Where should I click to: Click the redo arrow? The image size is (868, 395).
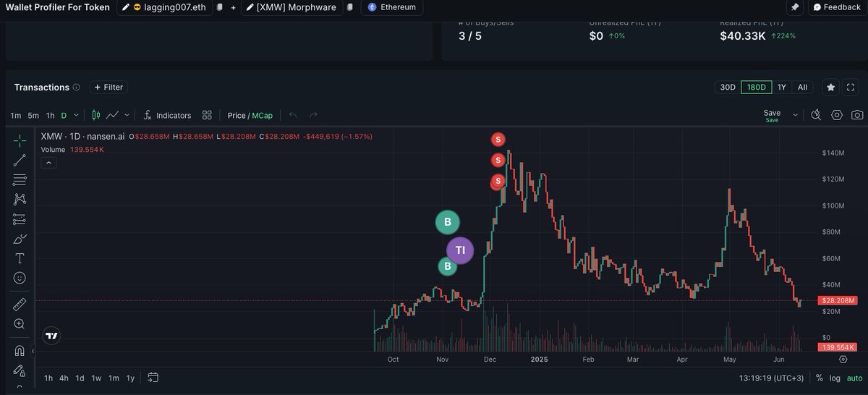313,115
